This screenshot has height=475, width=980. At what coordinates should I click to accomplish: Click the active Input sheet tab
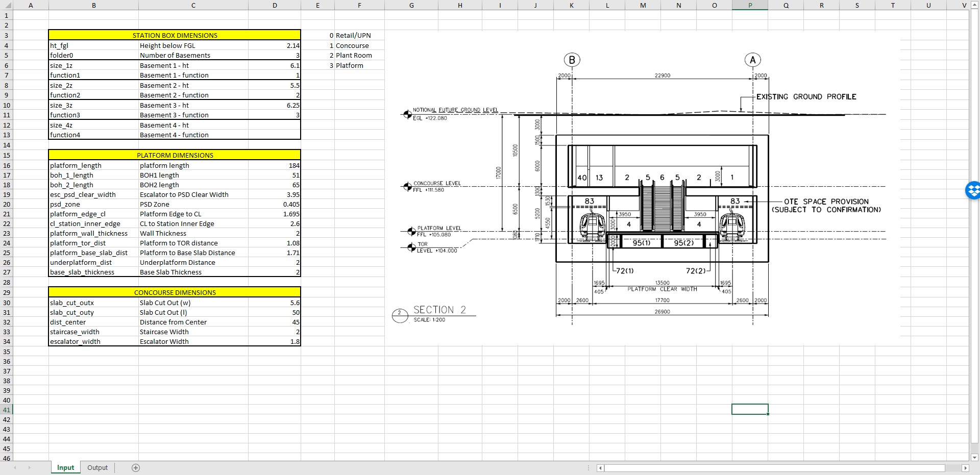tap(65, 467)
